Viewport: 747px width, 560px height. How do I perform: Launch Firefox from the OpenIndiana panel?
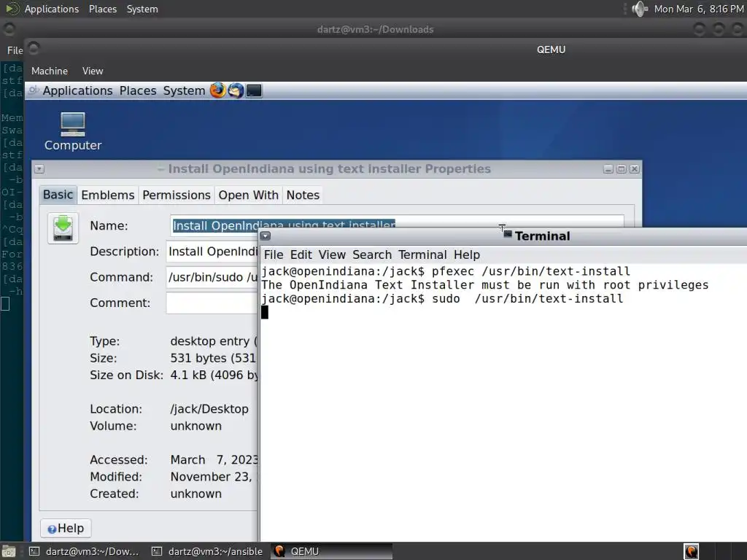point(217,90)
